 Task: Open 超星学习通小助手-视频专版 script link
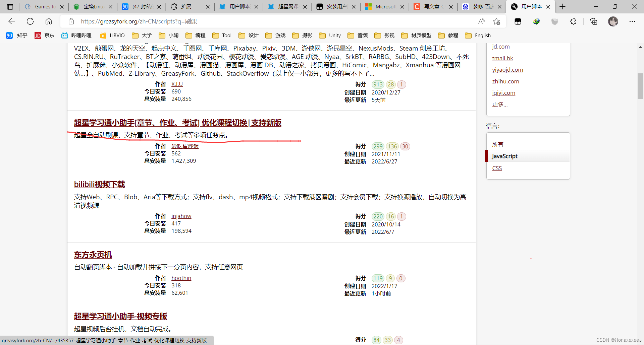click(120, 317)
